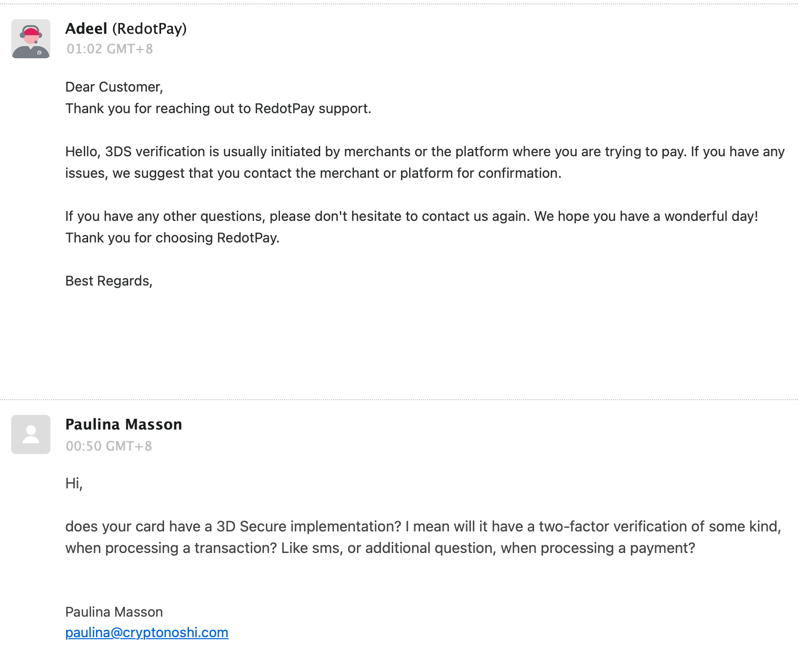Click the paragraph starting 'Hello, 3DS verification'
This screenshot has height=672, width=798.
425,162
